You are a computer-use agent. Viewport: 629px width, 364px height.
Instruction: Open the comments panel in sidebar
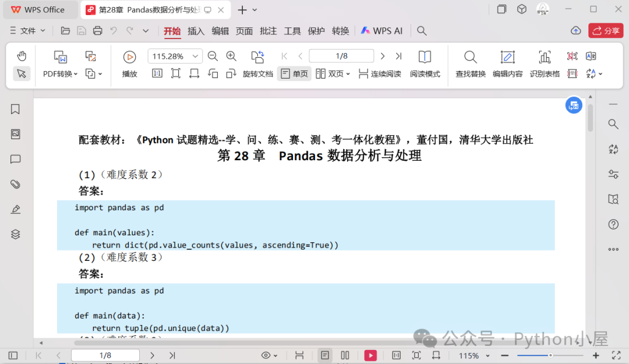(15, 160)
